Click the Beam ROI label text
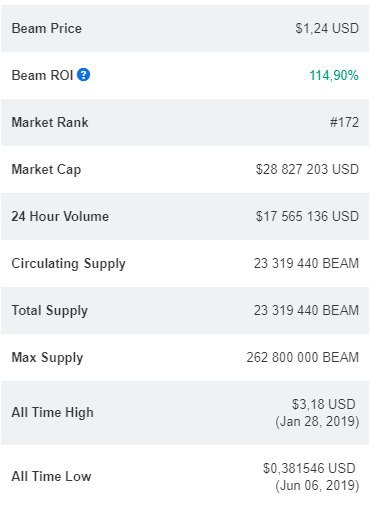Image resolution: width=378 pixels, height=509 pixels. click(42, 75)
